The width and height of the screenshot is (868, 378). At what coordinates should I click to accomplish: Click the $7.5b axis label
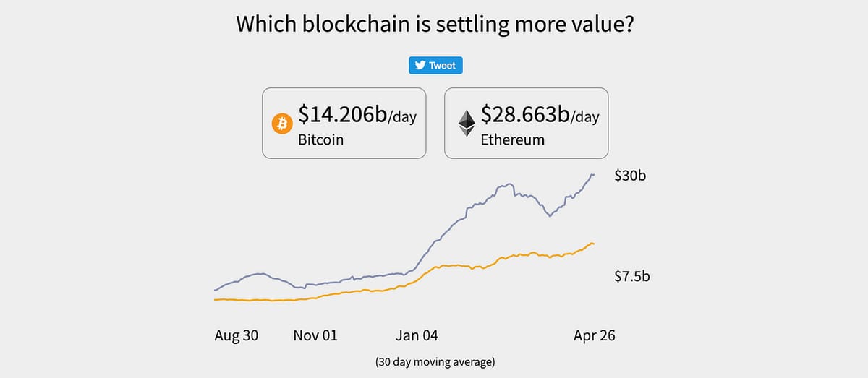pos(631,276)
